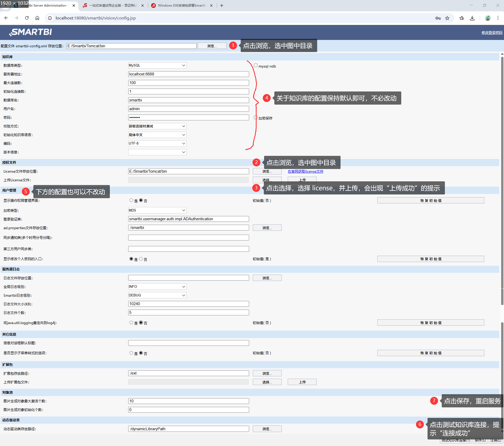The width and height of the screenshot is (504, 446).
Task: Restore initial value for 显示操作权限管理界面
Action: (431, 201)
